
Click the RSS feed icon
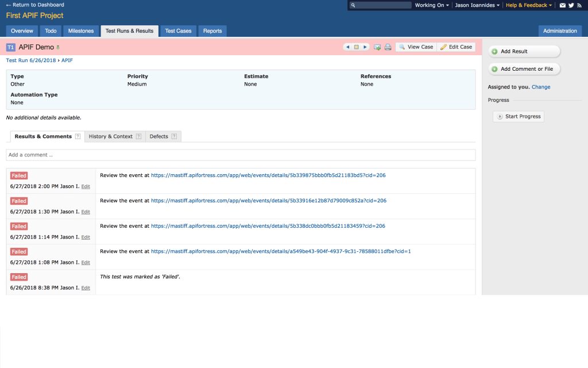point(578,5)
